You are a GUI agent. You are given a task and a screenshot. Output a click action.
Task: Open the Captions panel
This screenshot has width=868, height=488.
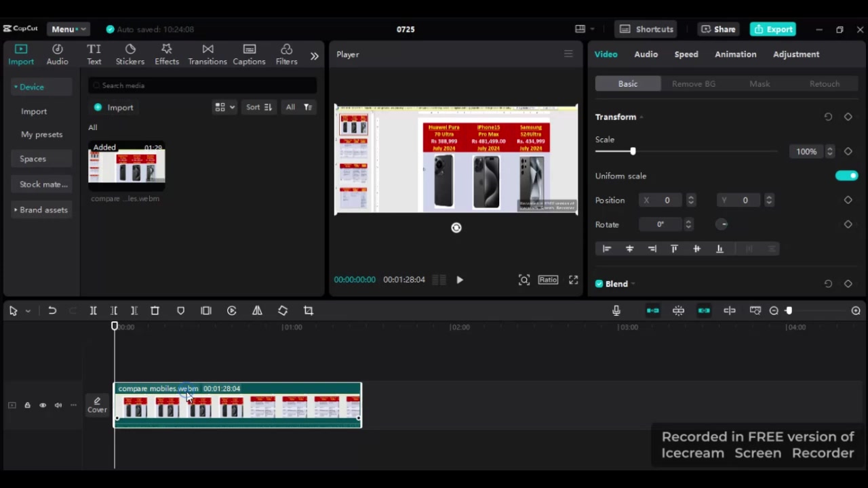point(249,54)
